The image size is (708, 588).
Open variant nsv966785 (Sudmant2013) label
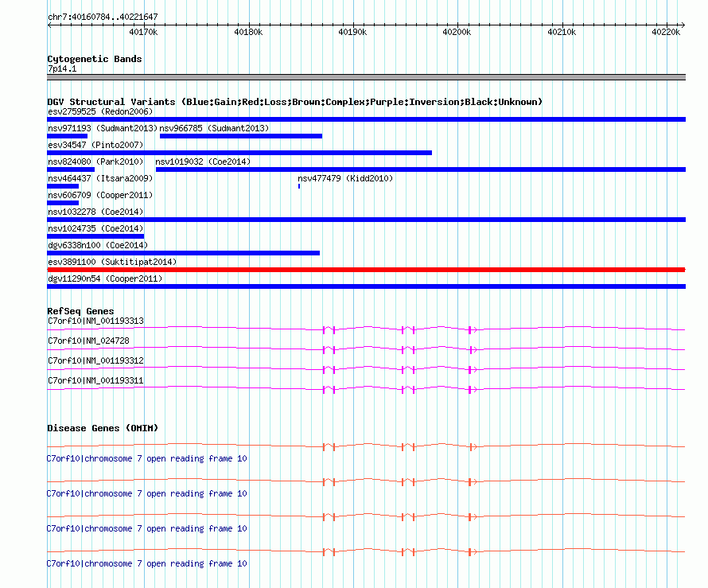(214, 128)
